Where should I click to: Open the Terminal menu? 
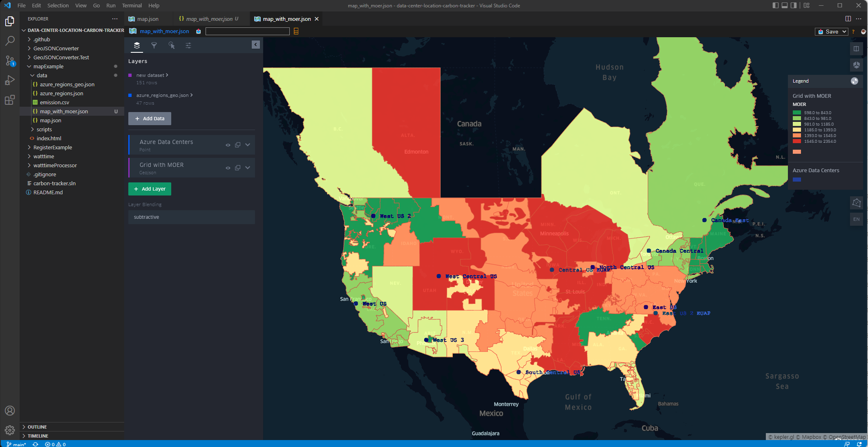click(132, 5)
